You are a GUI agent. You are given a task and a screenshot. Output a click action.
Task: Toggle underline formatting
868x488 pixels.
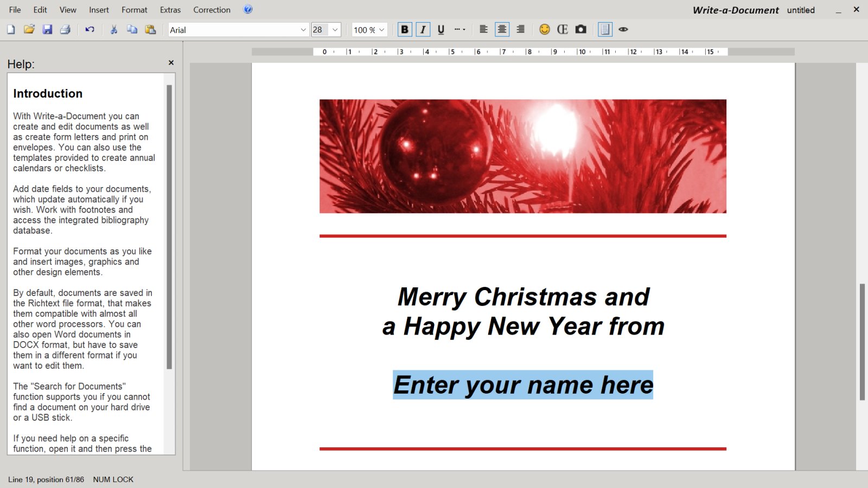[x=441, y=30]
